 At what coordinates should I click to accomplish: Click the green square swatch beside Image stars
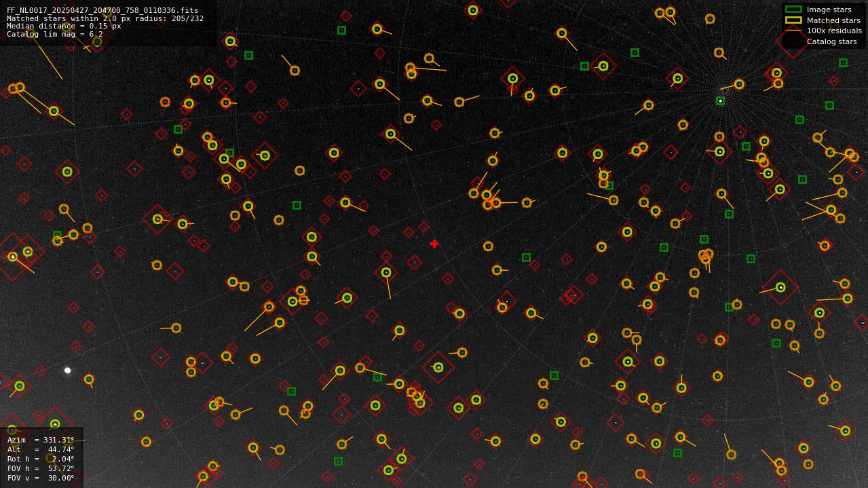pos(793,10)
